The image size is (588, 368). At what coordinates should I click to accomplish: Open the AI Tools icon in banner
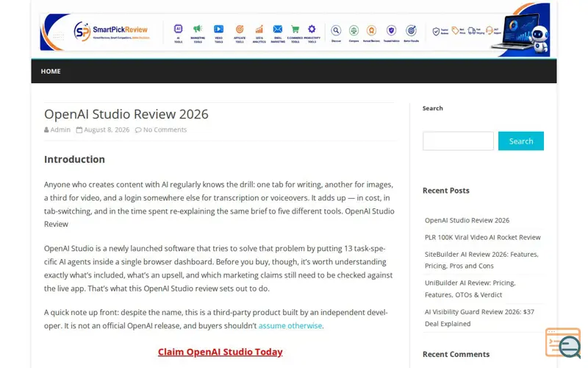(x=178, y=29)
